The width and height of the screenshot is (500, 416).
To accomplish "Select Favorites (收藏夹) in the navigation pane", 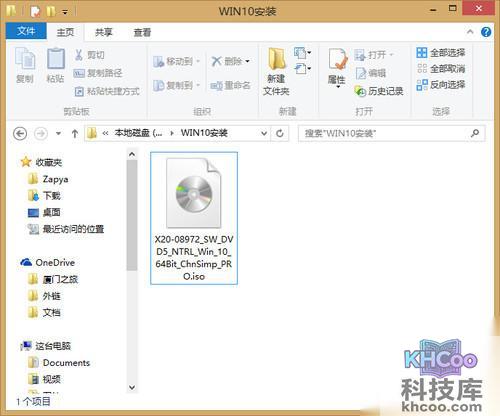I will point(41,162).
